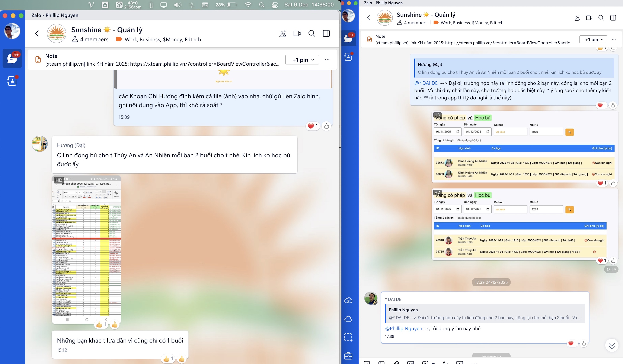The height and width of the screenshot is (364, 623).
Task: Toggle conversation info panel in left window
Action: pyautogui.click(x=326, y=33)
